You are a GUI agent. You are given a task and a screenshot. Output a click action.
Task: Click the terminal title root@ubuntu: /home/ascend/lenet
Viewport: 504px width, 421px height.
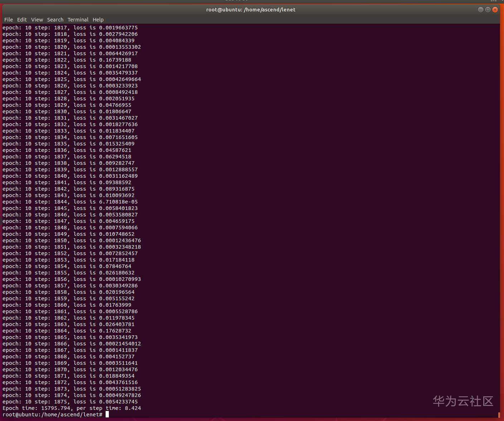pyautogui.click(x=251, y=10)
